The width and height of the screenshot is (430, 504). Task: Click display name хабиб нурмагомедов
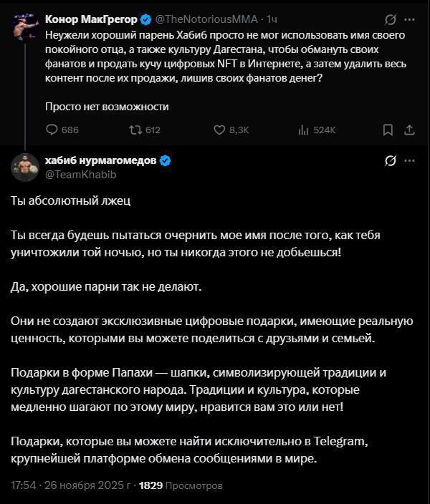coord(101,160)
